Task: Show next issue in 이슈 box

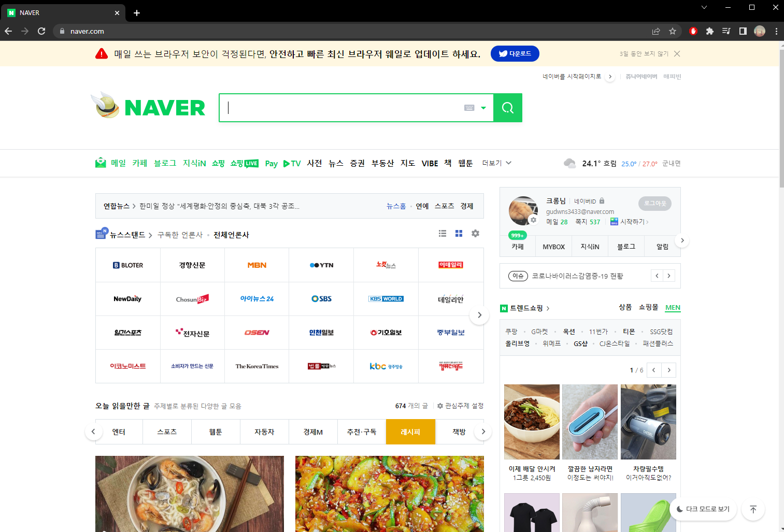Action: click(x=669, y=276)
